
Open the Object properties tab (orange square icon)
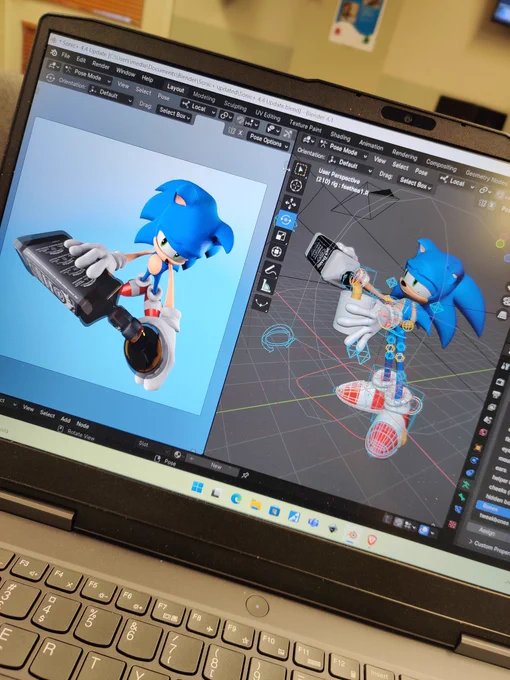[478, 447]
